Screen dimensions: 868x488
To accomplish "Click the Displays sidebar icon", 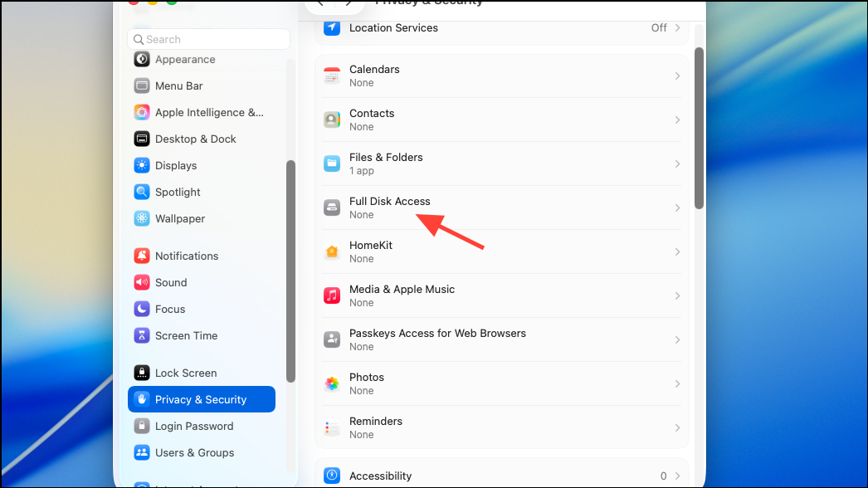I will click(x=142, y=166).
